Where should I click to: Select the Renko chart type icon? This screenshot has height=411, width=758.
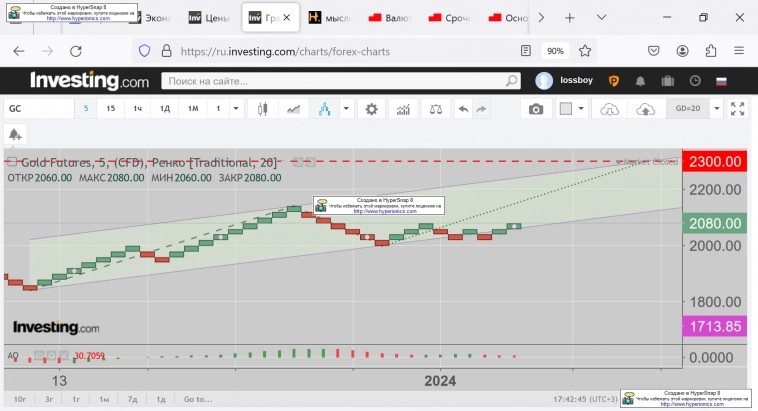[x=324, y=109]
